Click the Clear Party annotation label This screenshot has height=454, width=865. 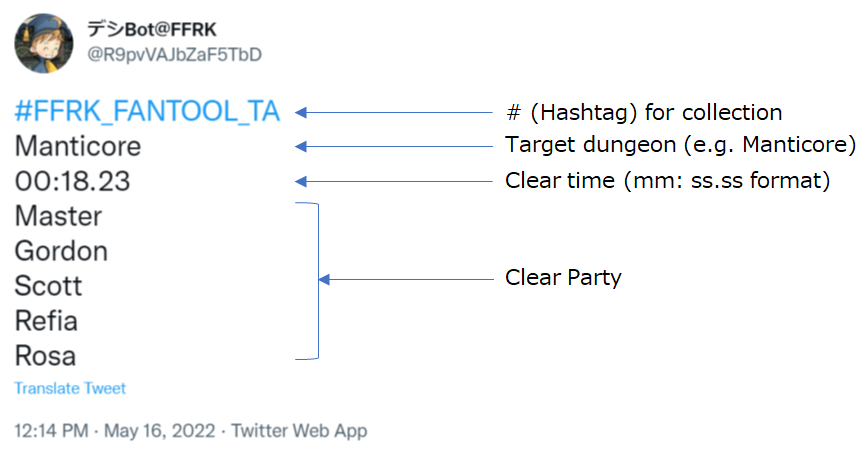point(563,278)
